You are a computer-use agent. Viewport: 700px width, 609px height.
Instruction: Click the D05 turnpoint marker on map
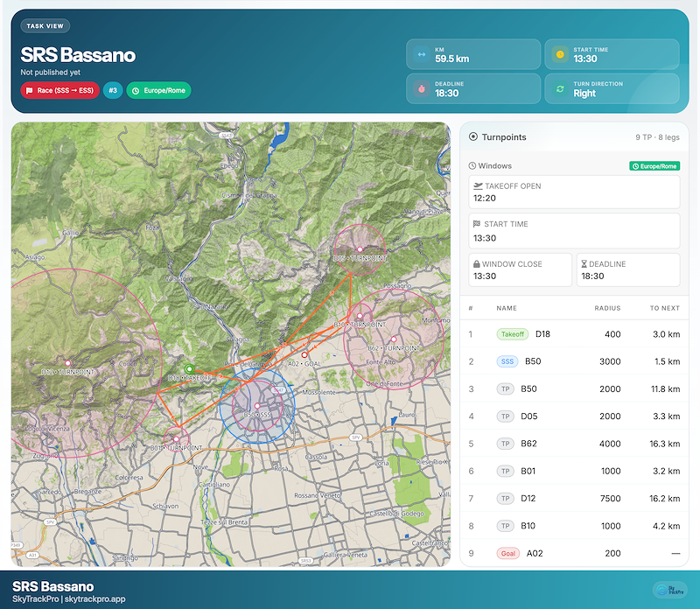coord(360,249)
